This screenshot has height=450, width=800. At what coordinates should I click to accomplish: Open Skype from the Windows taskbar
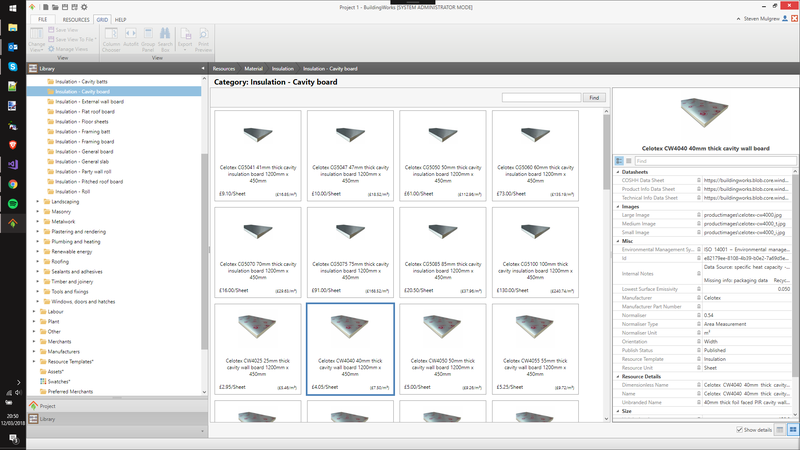(x=13, y=67)
